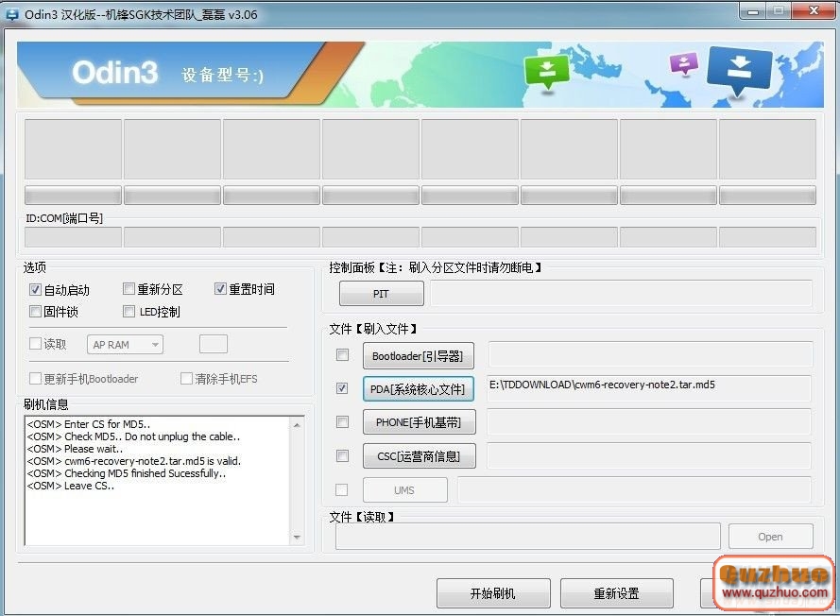Click the CSC file path field
Image resolution: width=840 pixels, height=616 pixels.
pyautogui.click(x=649, y=455)
